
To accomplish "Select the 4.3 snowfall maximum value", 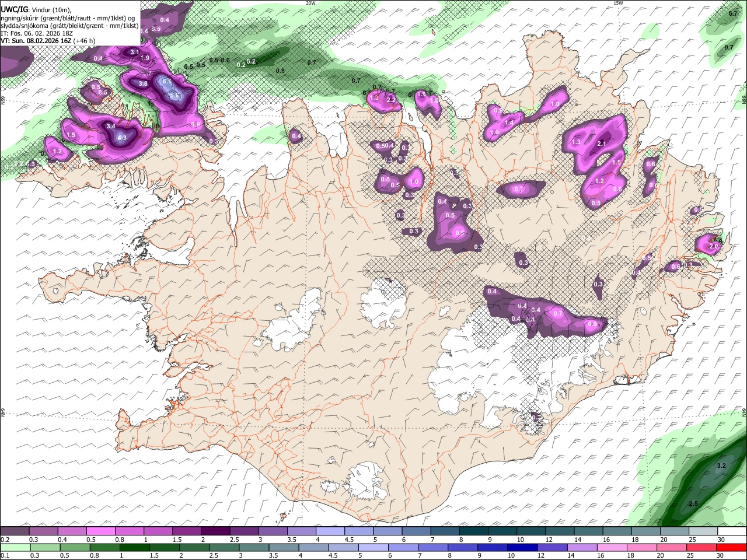I will click(122, 138).
